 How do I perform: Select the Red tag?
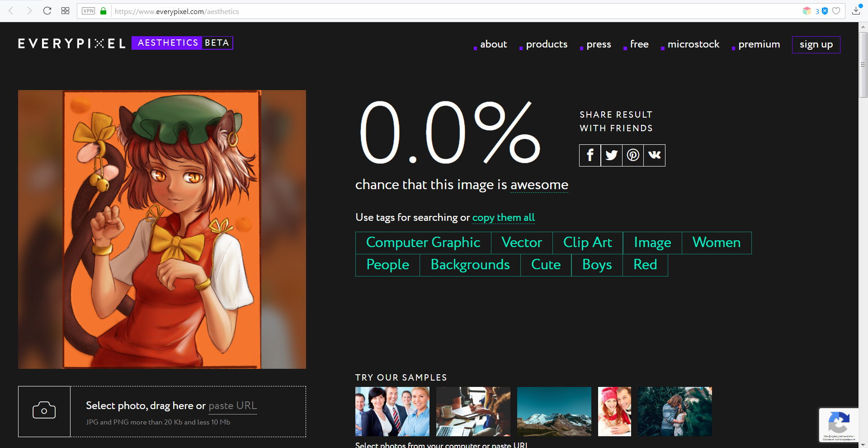645,265
